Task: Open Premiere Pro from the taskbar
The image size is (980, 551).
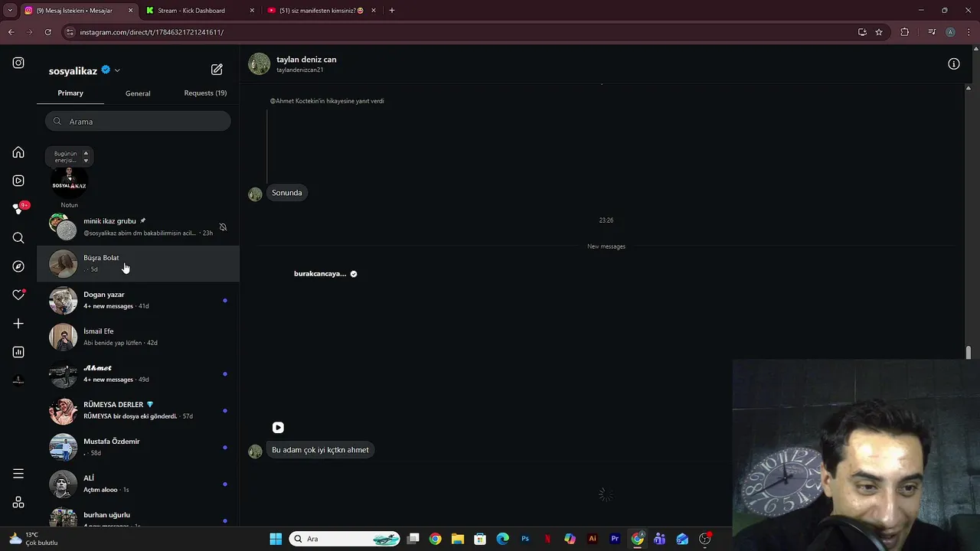Action: tap(614, 539)
